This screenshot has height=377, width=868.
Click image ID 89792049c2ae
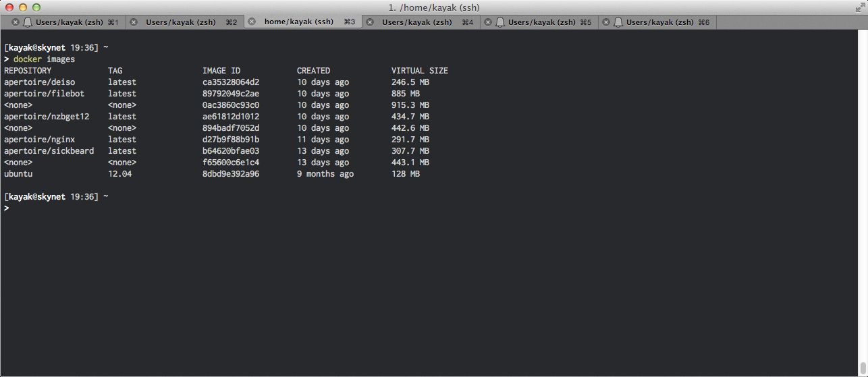click(x=231, y=94)
